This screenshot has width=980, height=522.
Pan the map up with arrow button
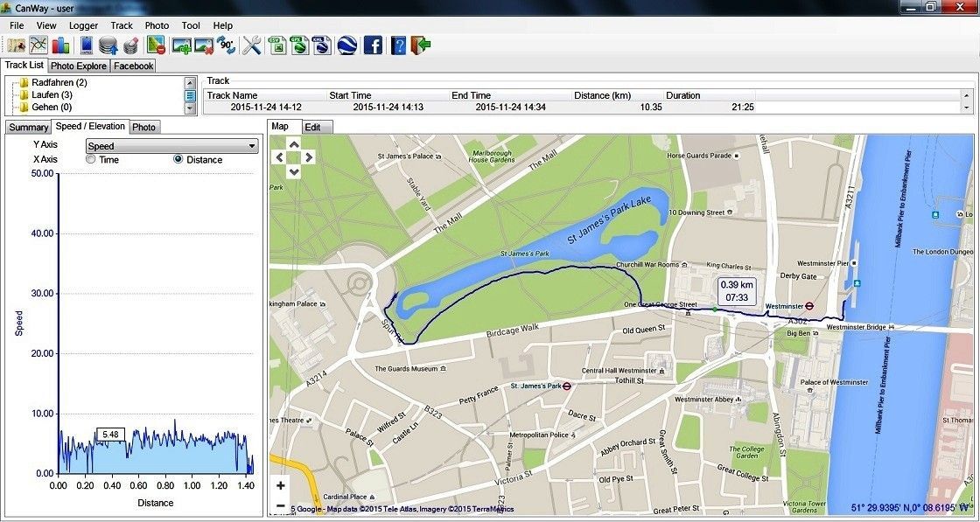pyautogui.click(x=295, y=143)
